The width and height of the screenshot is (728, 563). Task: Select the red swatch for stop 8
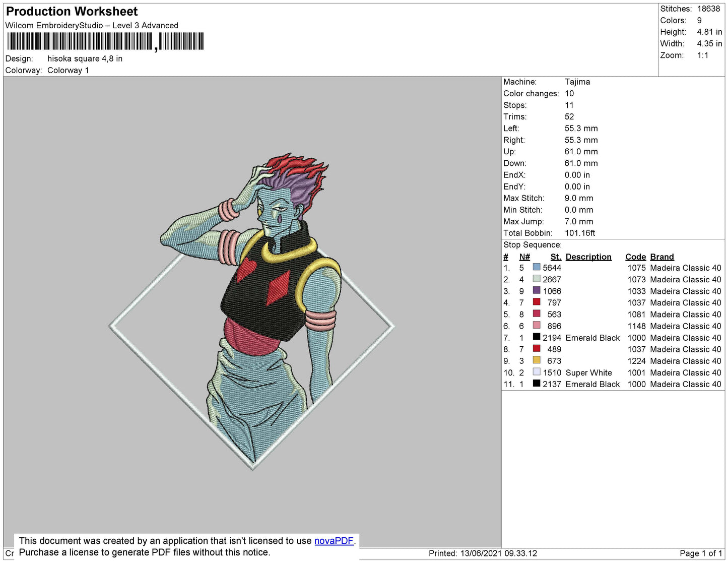537,348
